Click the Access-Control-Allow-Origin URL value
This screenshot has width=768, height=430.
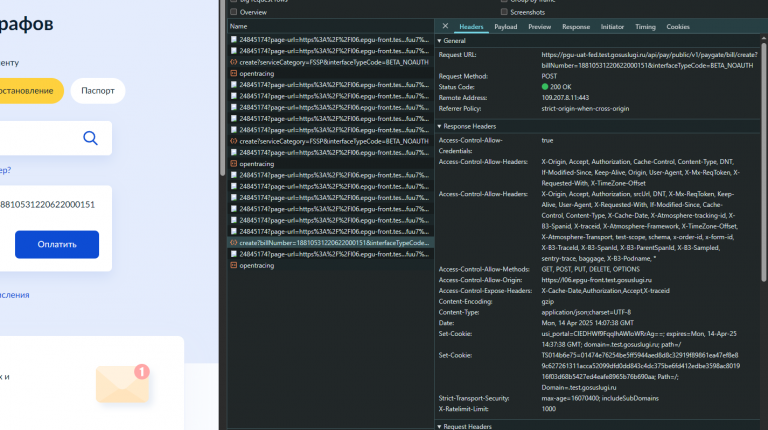pos(597,280)
